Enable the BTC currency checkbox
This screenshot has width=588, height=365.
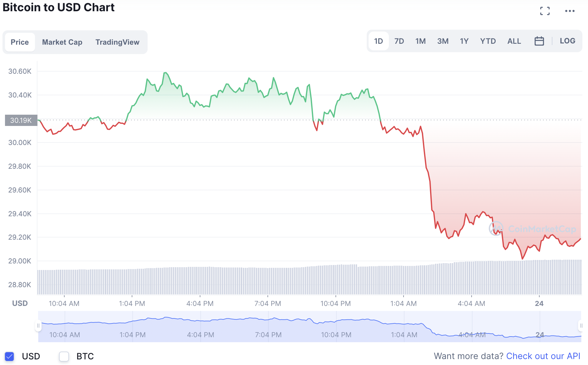pyautogui.click(x=64, y=356)
